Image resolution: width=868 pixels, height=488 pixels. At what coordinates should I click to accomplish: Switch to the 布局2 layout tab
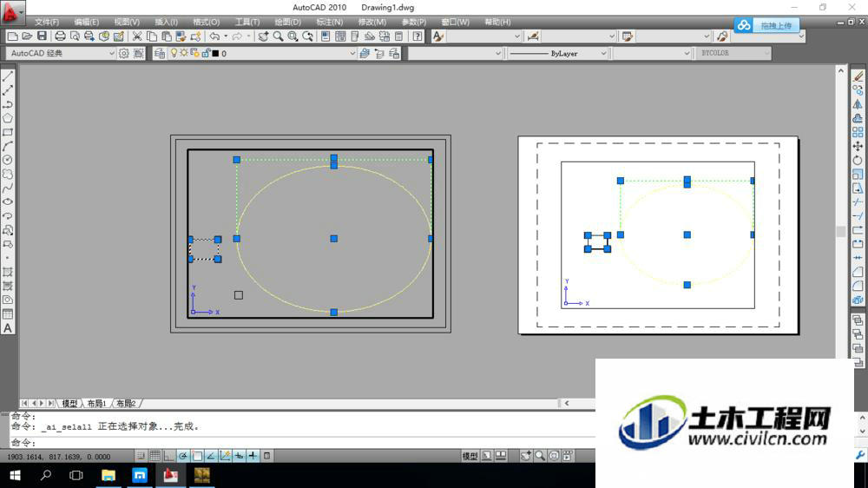coord(126,403)
